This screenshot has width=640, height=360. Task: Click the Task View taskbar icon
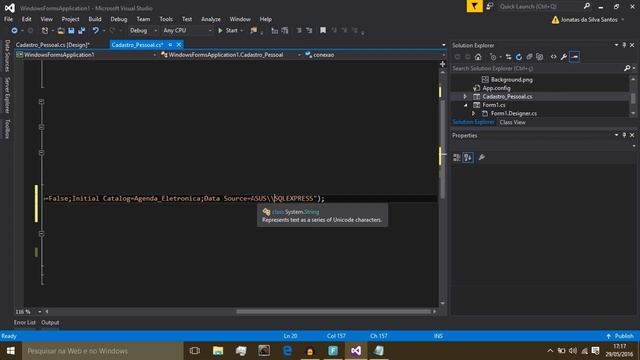(195, 351)
